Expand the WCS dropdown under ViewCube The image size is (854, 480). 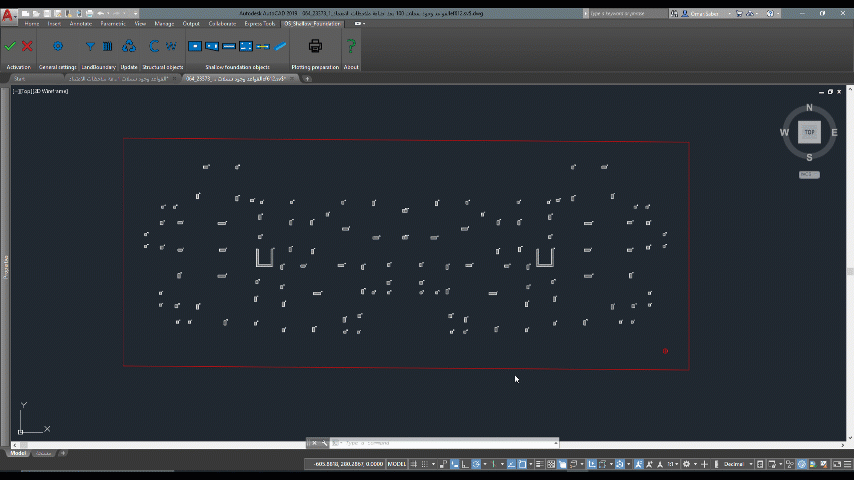809,174
